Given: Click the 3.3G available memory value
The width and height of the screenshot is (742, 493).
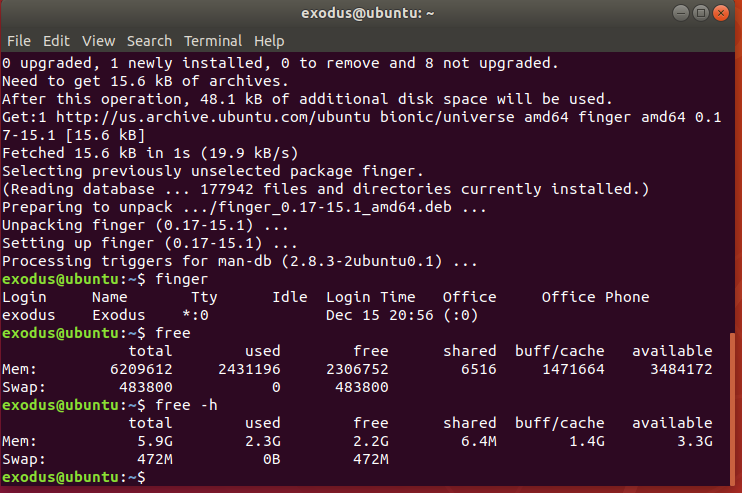Looking at the screenshot, I should pos(695,441).
